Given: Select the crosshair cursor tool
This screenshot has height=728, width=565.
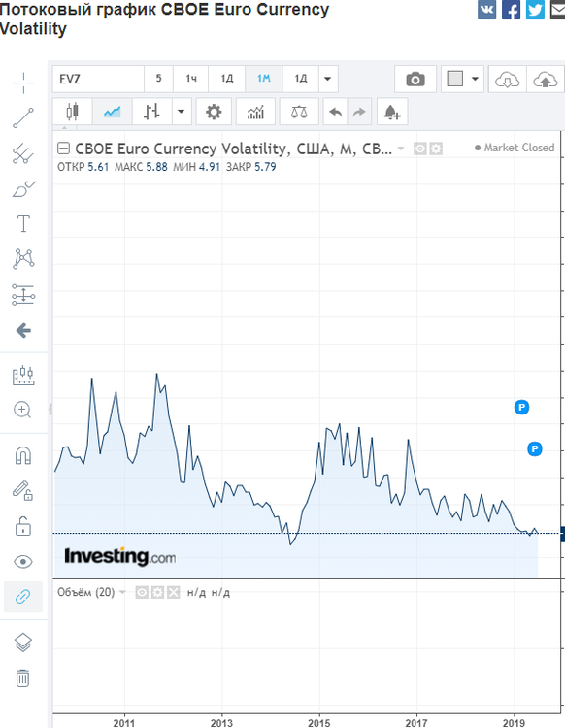Looking at the screenshot, I should (x=23, y=83).
